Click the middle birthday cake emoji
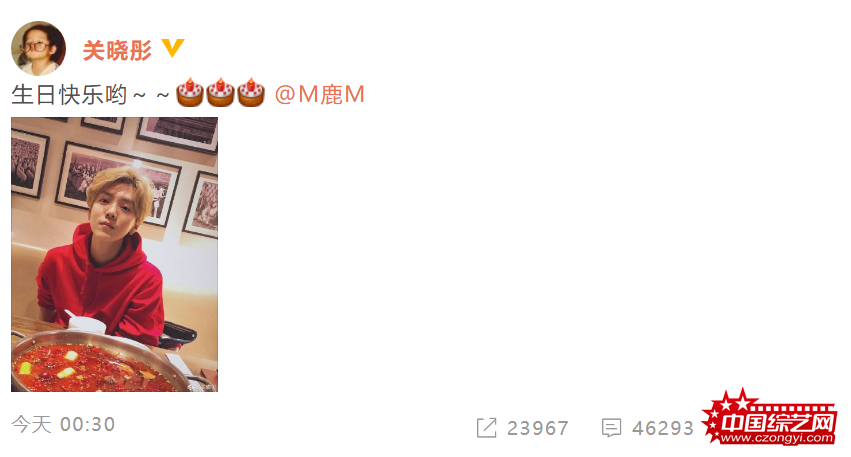 (x=220, y=93)
